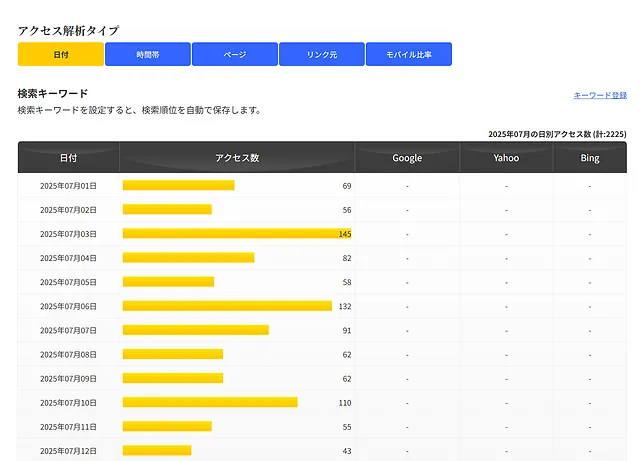Click the Bing column header
640x461 pixels.
pyautogui.click(x=590, y=158)
